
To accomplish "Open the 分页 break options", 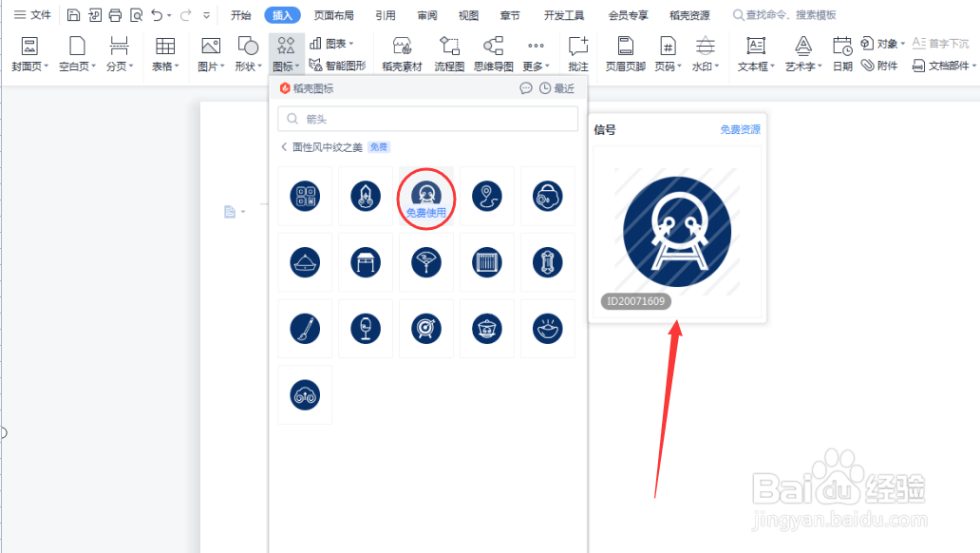I will tap(119, 54).
